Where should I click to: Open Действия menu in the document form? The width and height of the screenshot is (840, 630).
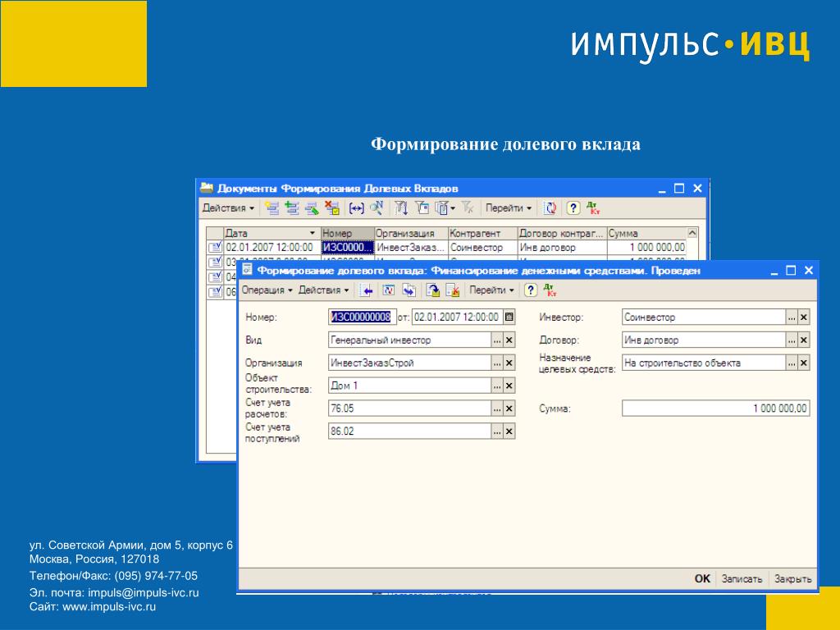click(x=323, y=290)
